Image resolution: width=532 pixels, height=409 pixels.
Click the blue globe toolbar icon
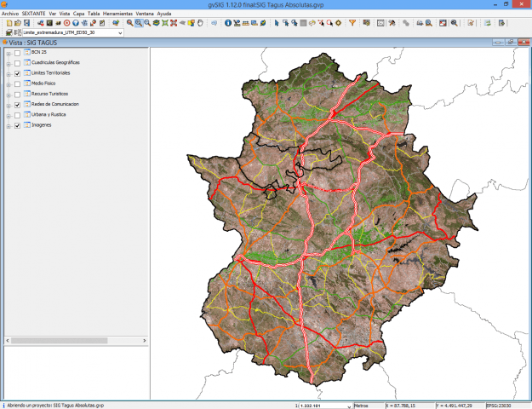[76, 23]
